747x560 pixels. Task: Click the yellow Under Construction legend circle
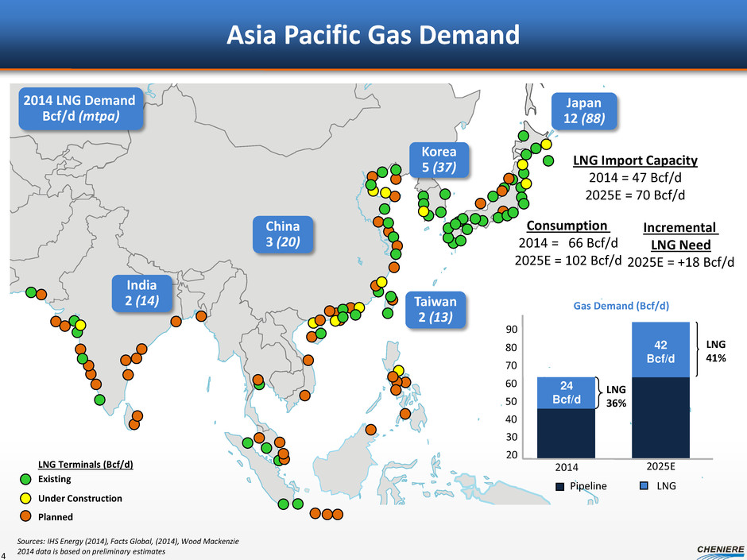click(x=25, y=498)
